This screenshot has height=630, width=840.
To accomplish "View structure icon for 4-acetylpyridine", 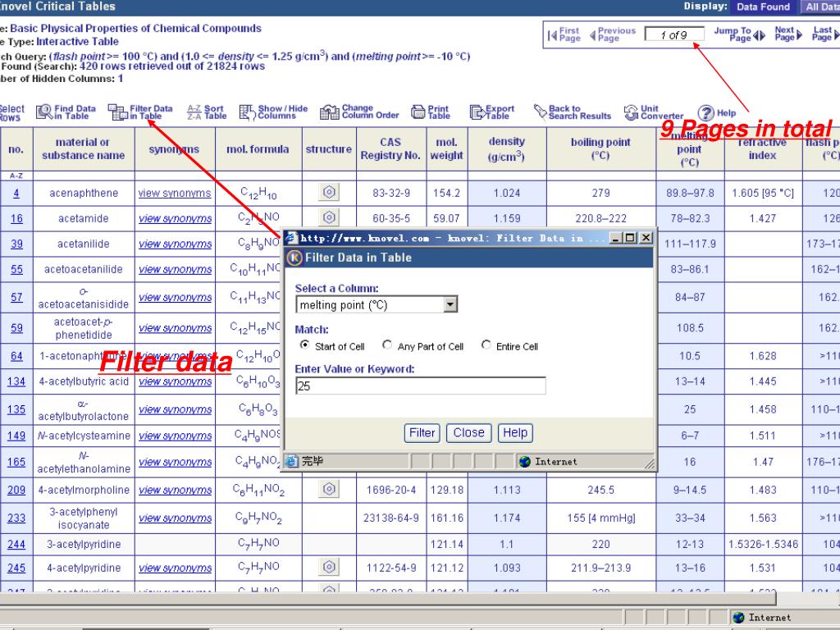I will [329, 567].
